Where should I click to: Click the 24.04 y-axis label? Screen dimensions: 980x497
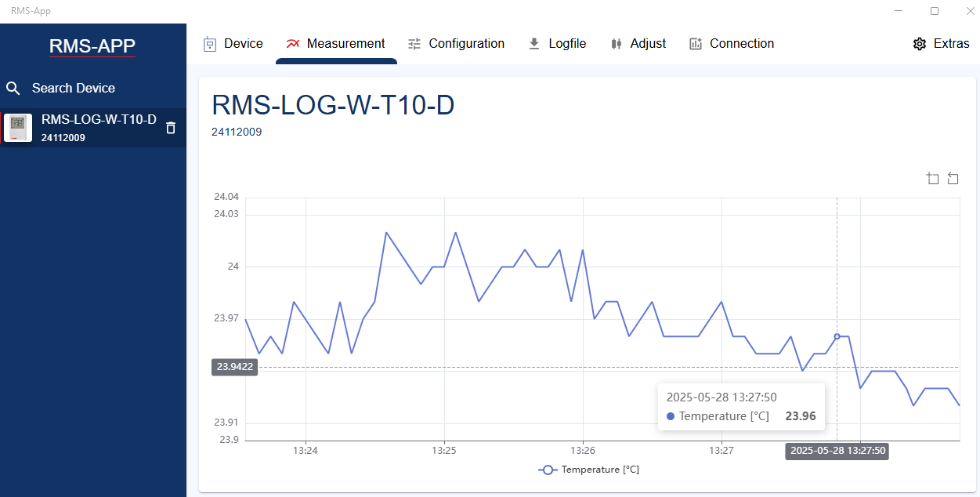pos(226,197)
